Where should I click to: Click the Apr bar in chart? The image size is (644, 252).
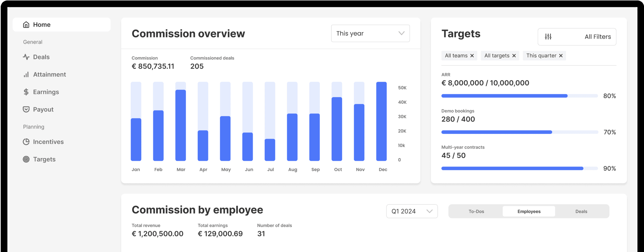click(203, 145)
